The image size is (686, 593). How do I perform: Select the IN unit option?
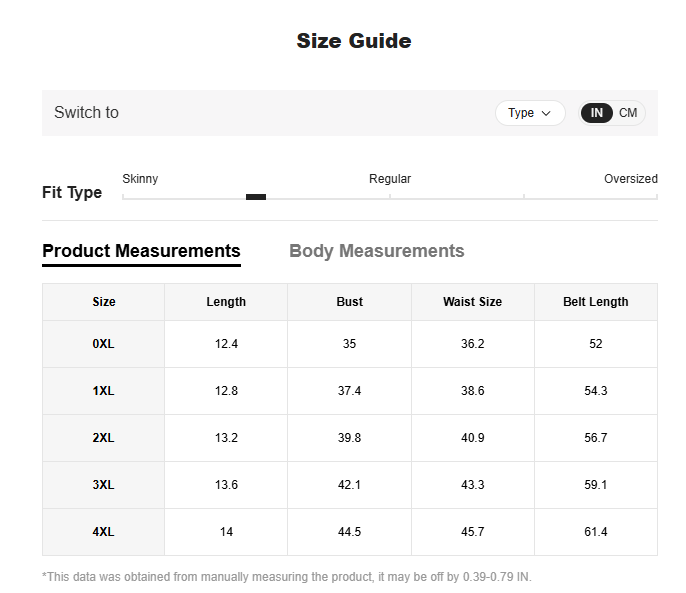pos(596,113)
